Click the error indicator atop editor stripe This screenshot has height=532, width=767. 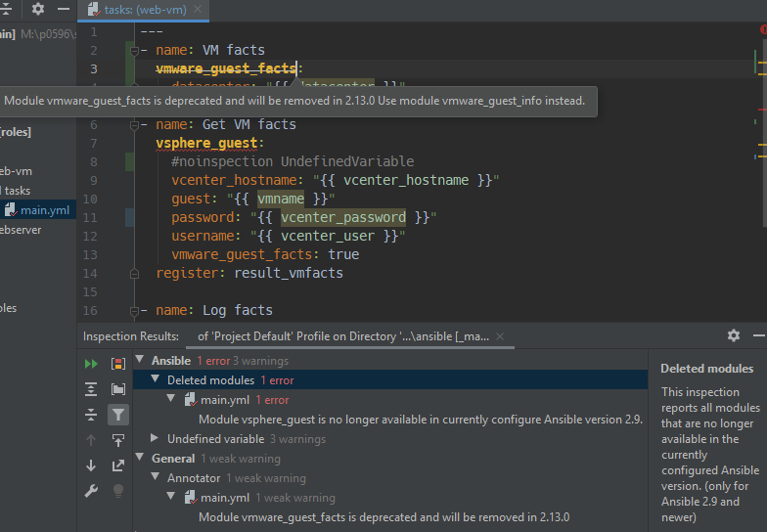tap(763, 29)
